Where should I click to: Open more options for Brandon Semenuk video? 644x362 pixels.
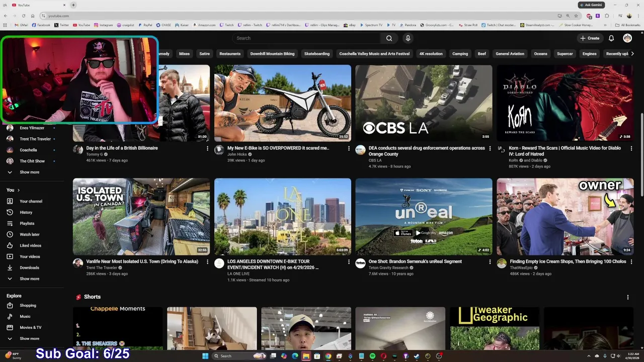(490, 261)
